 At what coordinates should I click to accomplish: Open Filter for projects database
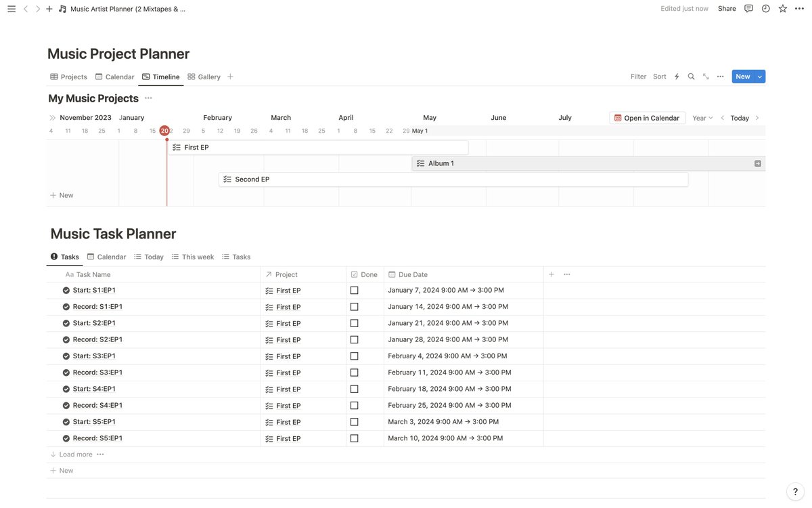coord(638,77)
